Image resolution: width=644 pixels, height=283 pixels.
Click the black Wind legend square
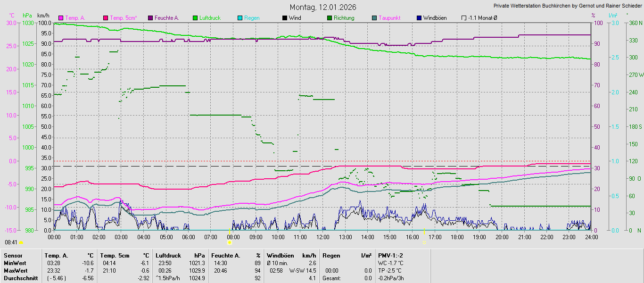coord(284,18)
